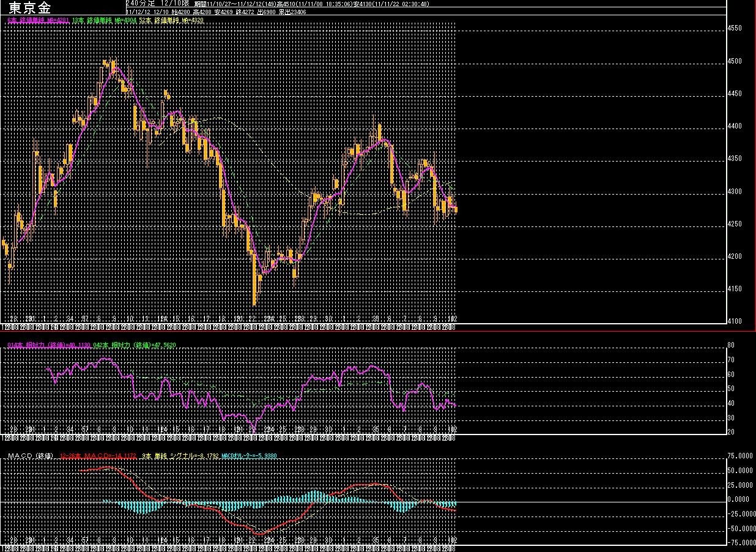The height and width of the screenshot is (552, 756).
Task: Click the cyan MACDオシレーター legend
Action: tap(249, 456)
